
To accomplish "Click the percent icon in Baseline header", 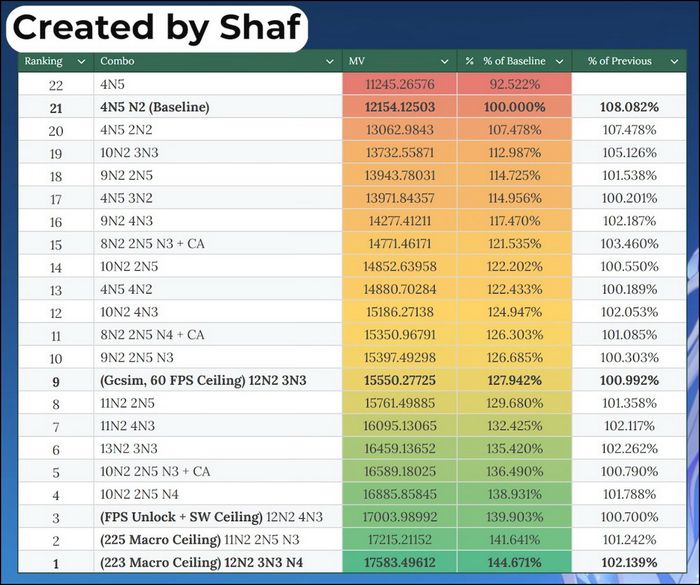I will (x=469, y=61).
